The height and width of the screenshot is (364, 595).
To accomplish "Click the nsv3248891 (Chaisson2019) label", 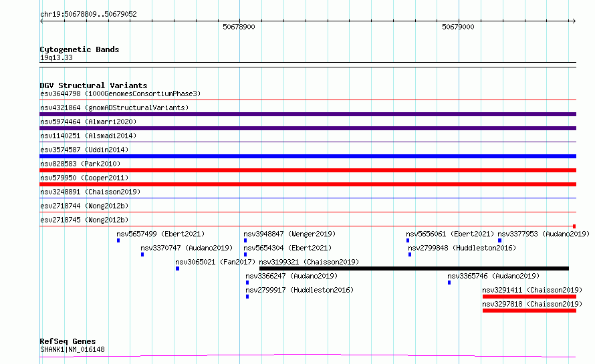I will point(90,192).
